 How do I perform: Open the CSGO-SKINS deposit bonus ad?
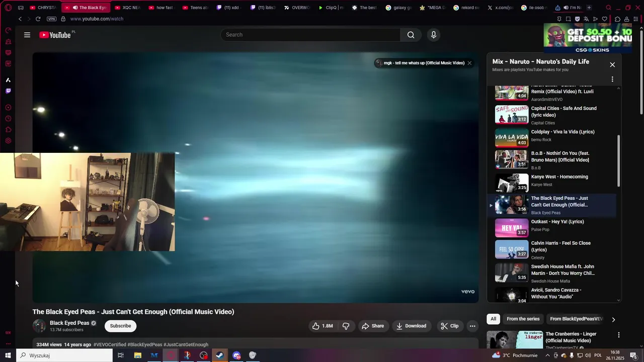(588, 38)
